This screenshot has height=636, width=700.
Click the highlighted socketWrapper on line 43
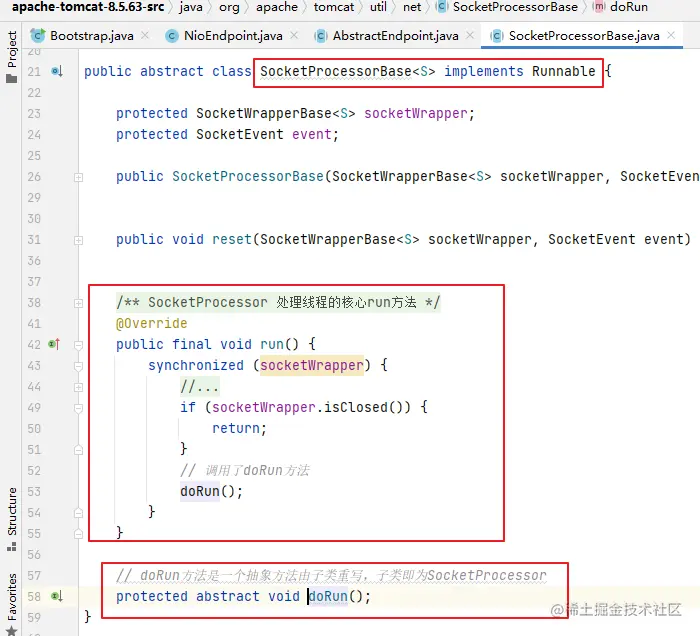(312, 365)
